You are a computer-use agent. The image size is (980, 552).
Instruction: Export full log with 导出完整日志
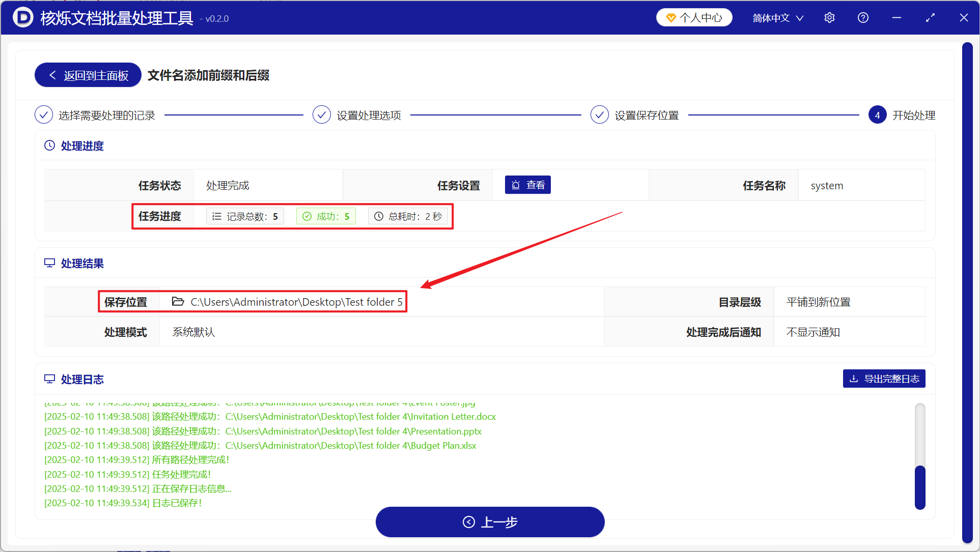tap(884, 379)
